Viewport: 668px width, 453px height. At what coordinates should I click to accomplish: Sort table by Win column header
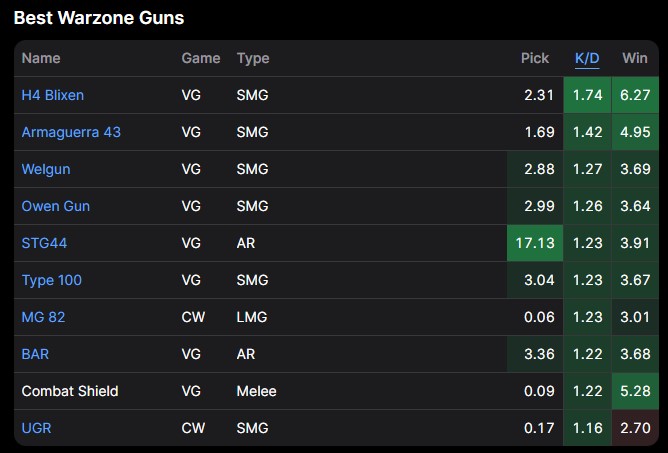point(634,58)
